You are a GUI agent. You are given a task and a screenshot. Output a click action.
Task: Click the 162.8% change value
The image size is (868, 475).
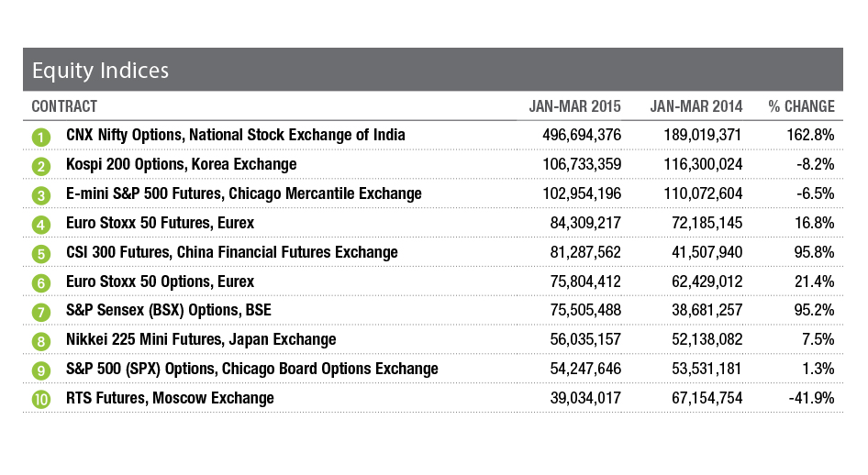(x=812, y=136)
